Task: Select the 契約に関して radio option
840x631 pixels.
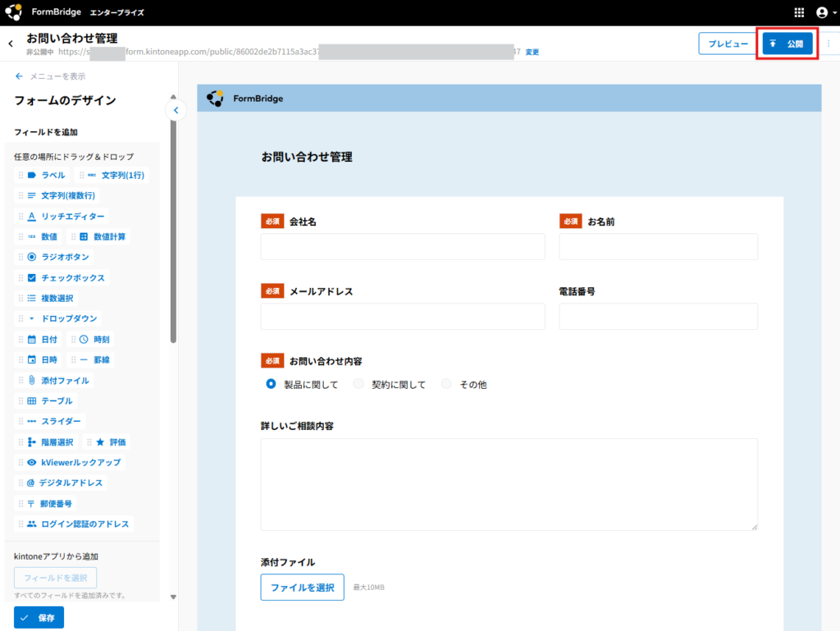Action: click(x=358, y=384)
